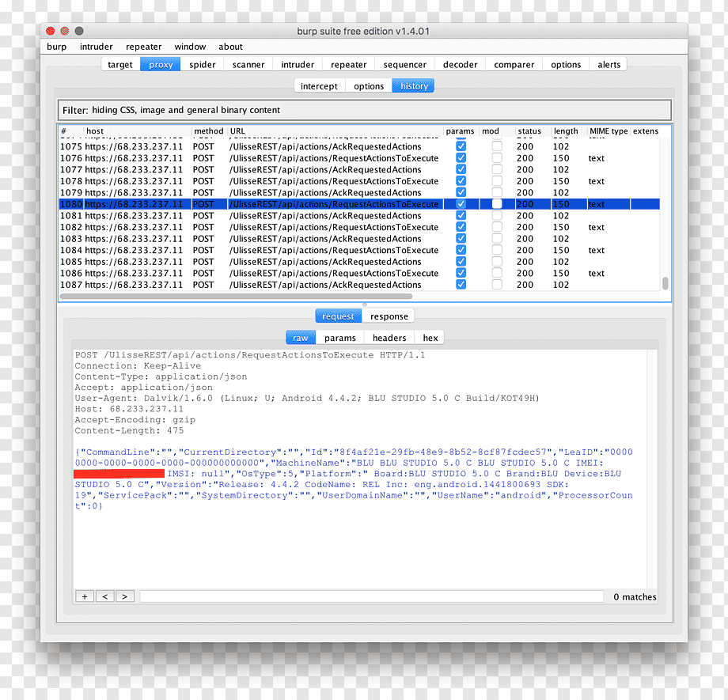
Task: Toggle params checkbox of request 1075
Action: click(461, 146)
